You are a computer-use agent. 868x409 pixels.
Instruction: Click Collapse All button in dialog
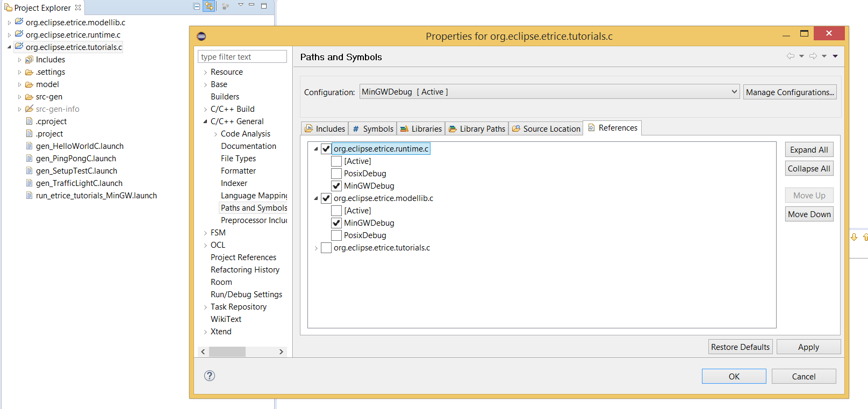(x=809, y=168)
